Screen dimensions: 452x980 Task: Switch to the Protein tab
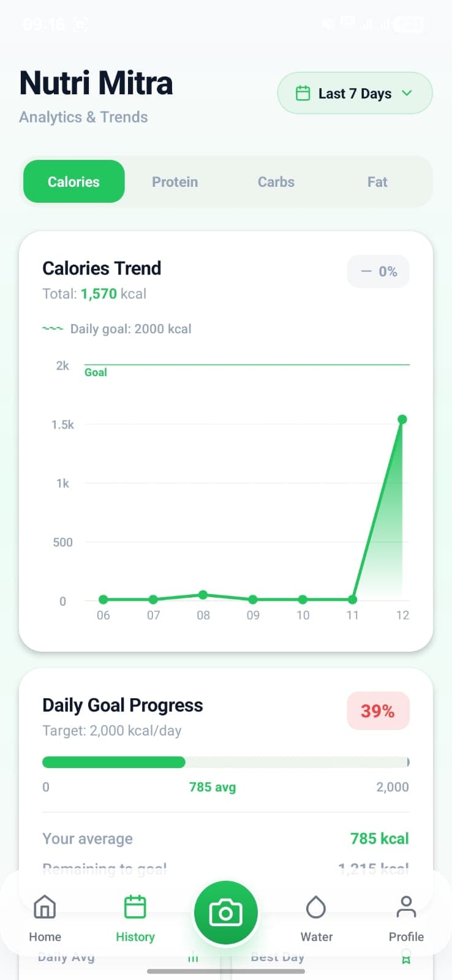pyautogui.click(x=175, y=181)
